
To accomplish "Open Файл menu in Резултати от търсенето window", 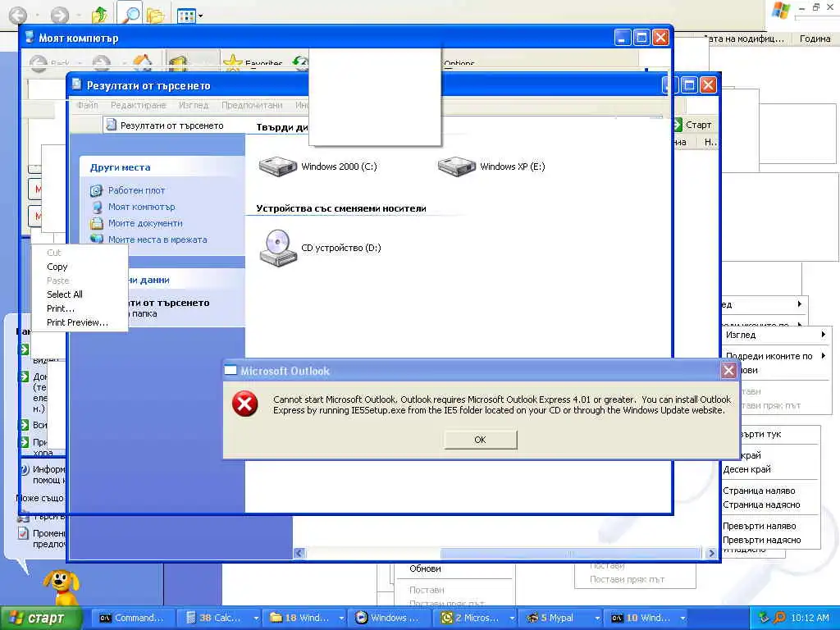I will pyautogui.click(x=87, y=106).
